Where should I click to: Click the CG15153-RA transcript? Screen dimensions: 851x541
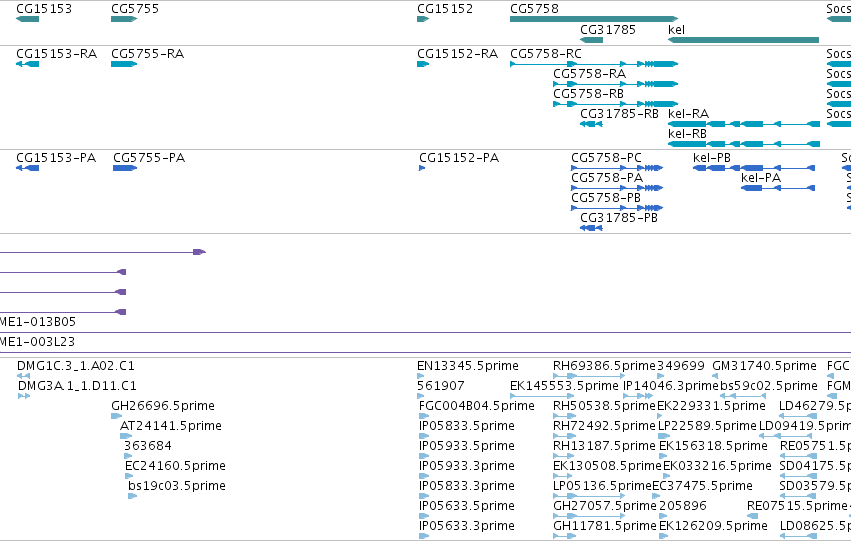click(28, 64)
